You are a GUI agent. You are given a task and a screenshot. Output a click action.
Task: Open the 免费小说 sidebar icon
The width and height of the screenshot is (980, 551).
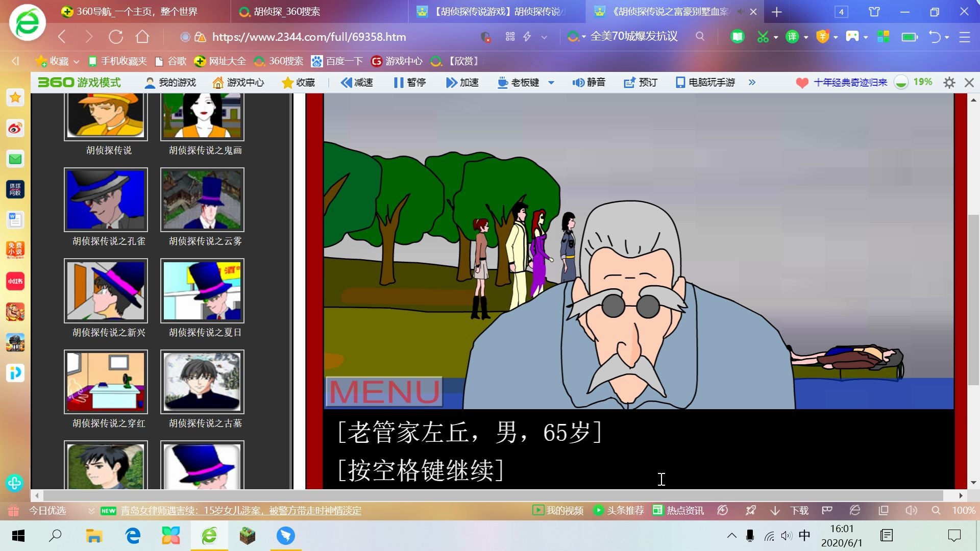(x=15, y=250)
